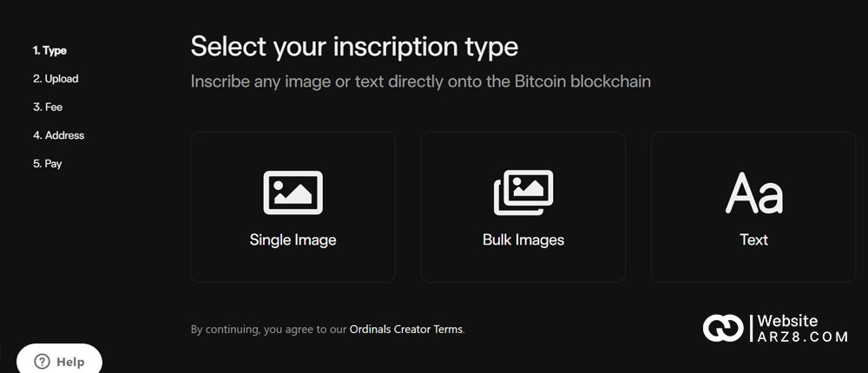The height and width of the screenshot is (373, 868).
Task: Pick the Aa Text inscription icon
Action: click(754, 193)
